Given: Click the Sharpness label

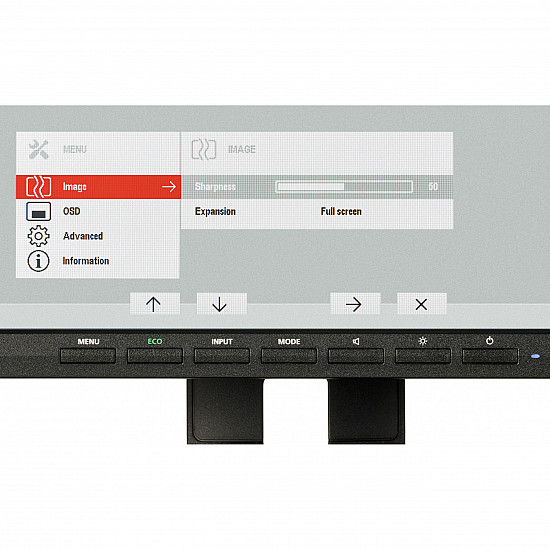Looking at the screenshot, I should [x=215, y=187].
